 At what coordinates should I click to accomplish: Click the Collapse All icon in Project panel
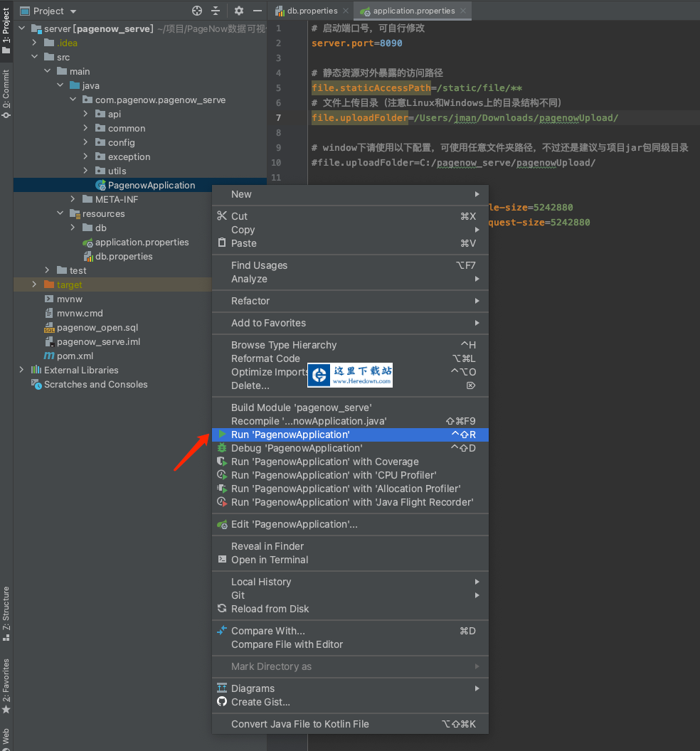[217, 11]
